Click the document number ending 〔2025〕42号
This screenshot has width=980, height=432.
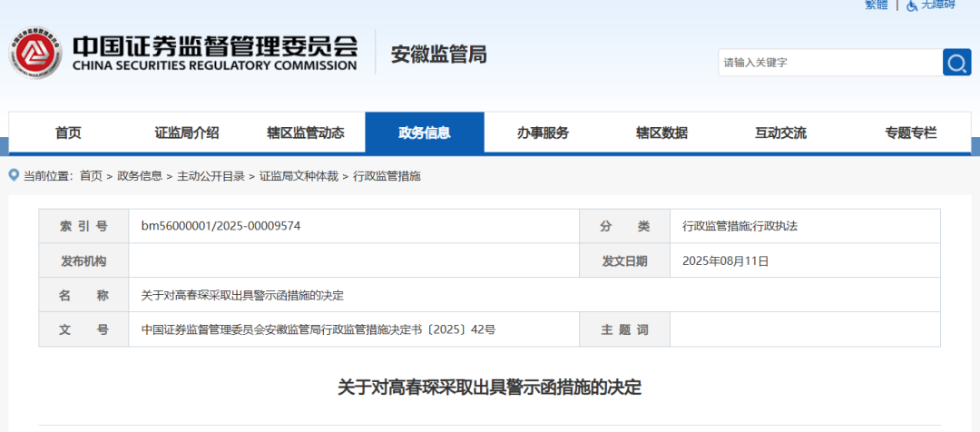point(318,329)
